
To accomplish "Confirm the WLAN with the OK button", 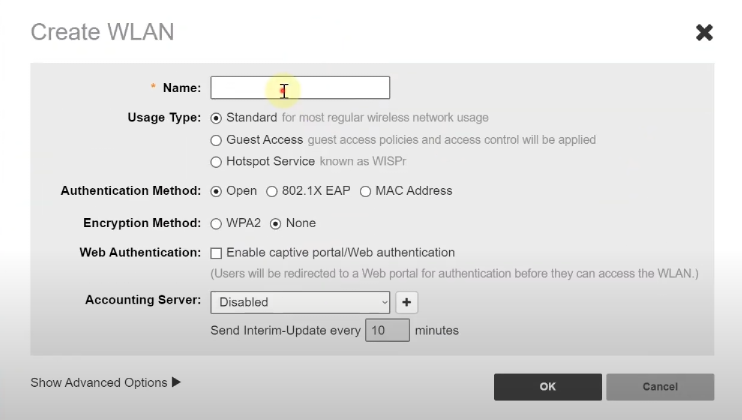I will 548,387.
